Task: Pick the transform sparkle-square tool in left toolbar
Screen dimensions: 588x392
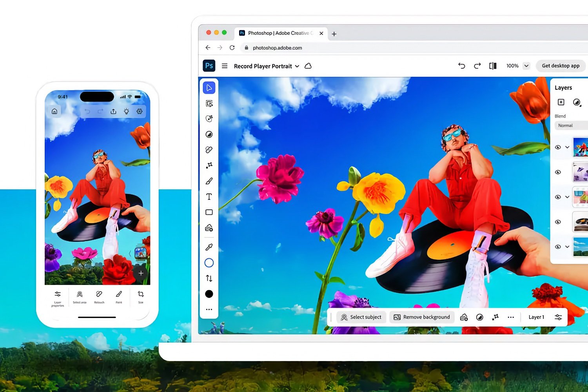Action: [x=209, y=165]
